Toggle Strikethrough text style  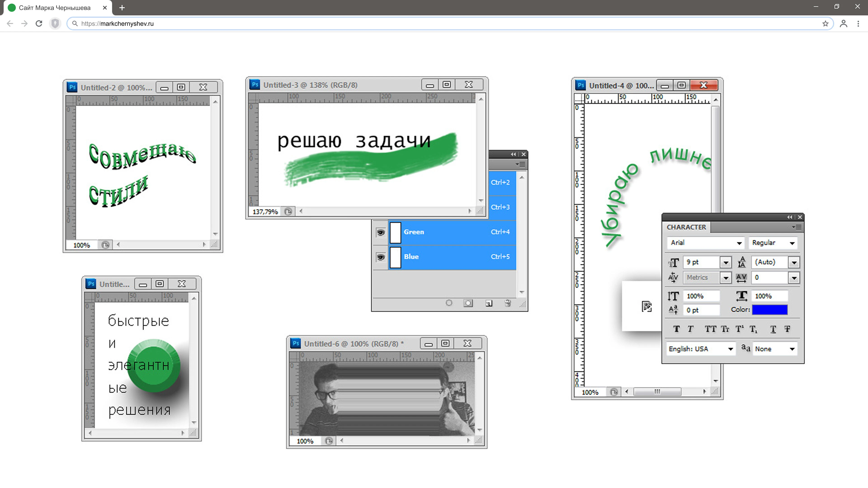click(787, 329)
